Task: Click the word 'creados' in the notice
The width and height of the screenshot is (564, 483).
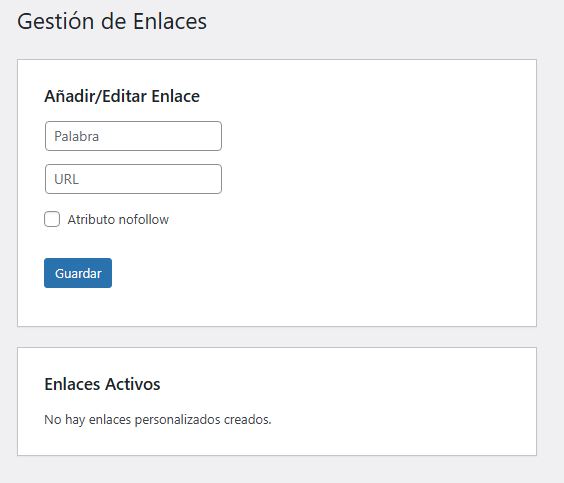Action: click(x=247, y=419)
